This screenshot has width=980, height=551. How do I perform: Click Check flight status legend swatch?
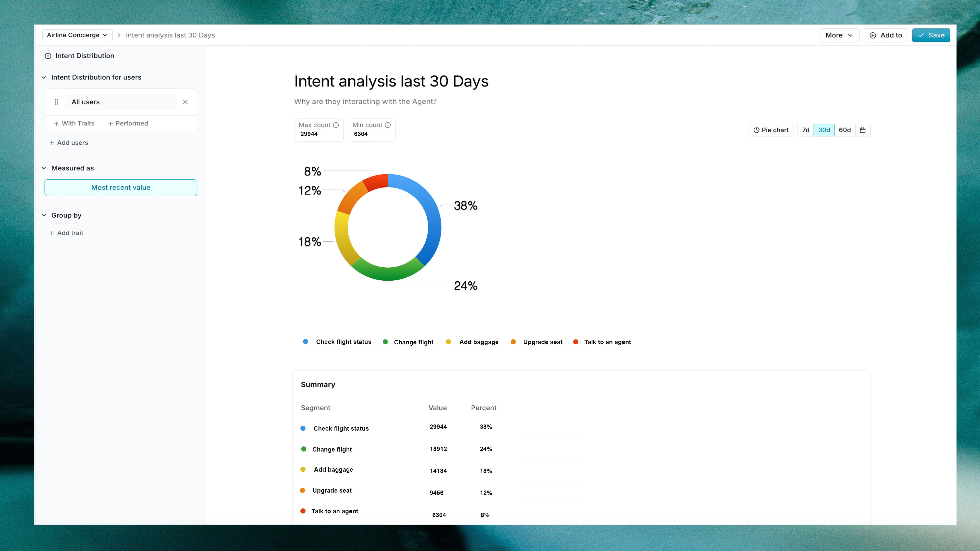(305, 342)
